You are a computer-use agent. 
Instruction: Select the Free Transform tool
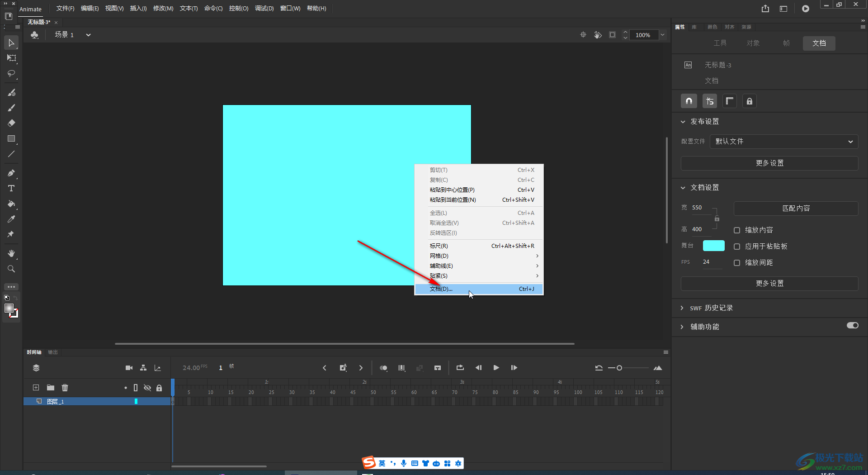(11, 58)
